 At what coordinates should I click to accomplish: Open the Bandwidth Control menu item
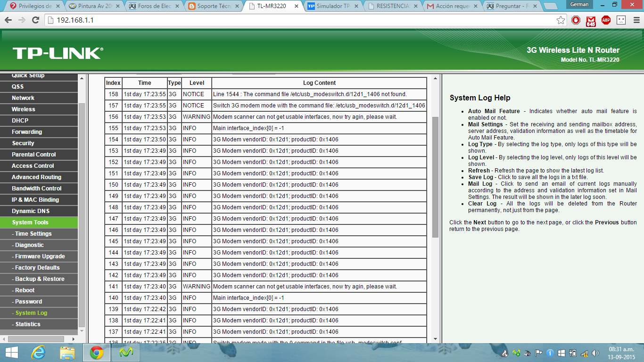[x=39, y=189]
